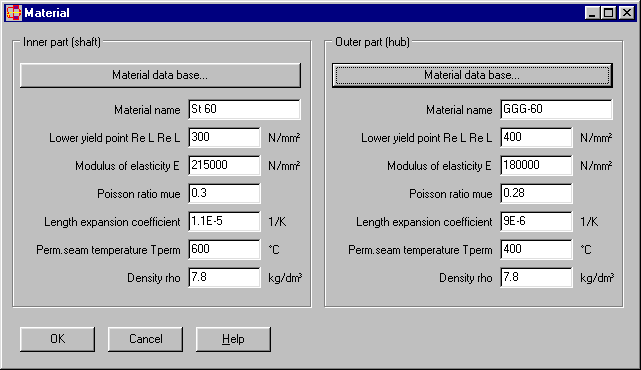Open shaft Material data base button
Image resolution: width=641 pixels, height=370 pixels.
(160, 75)
